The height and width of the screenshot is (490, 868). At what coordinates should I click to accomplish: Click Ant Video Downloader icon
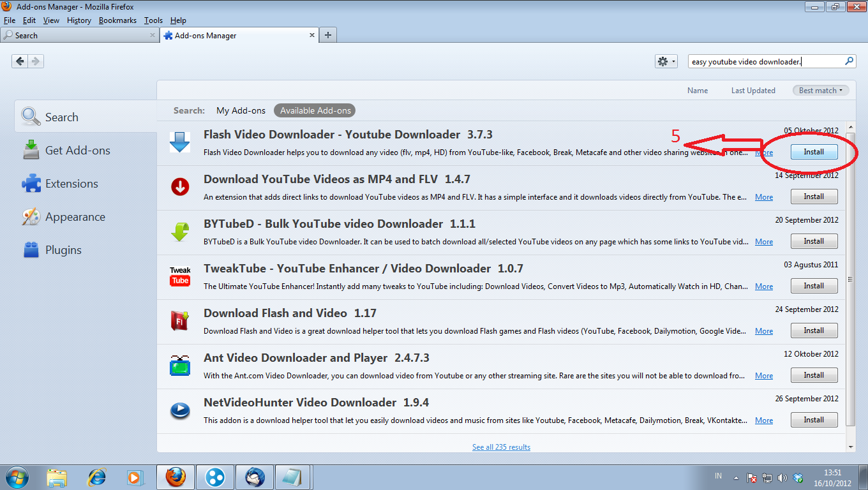tap(180, 366)
